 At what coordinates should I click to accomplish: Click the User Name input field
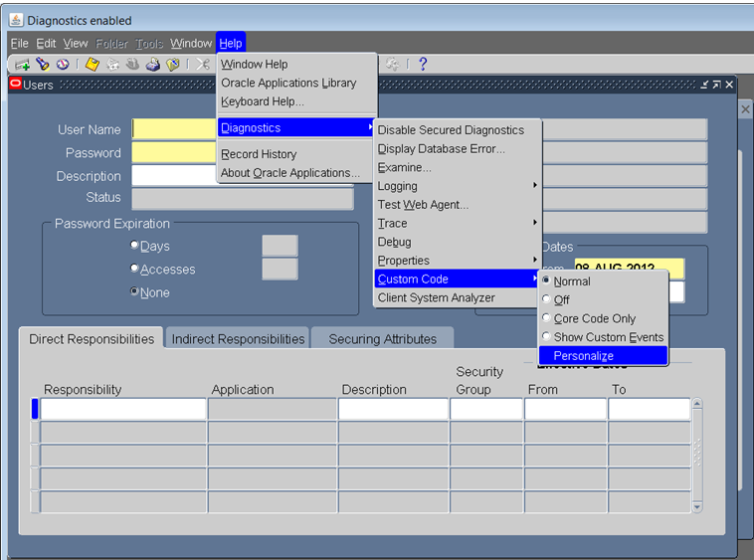(x=174, y=129)
